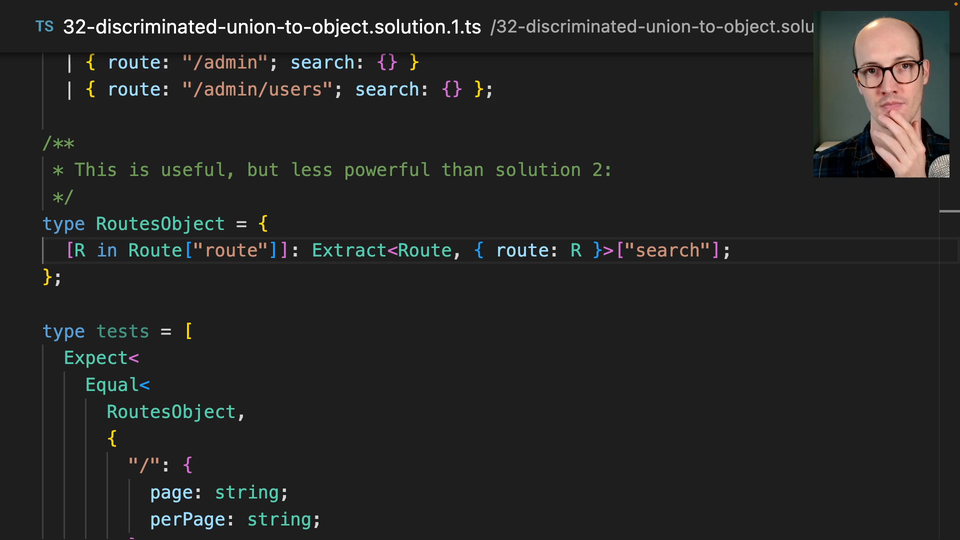Click the closing brace of RoutesObject
Screen dimensions: 960x540
pos(48,277)
